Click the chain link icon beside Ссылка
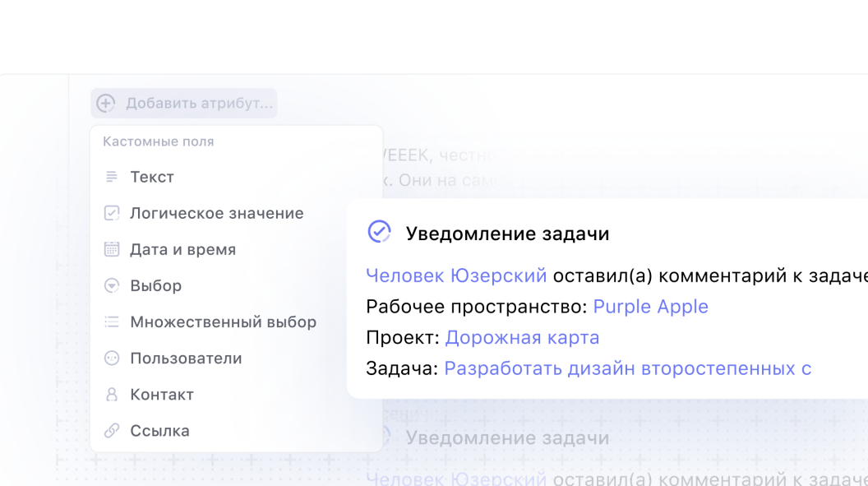 point(111,430)
